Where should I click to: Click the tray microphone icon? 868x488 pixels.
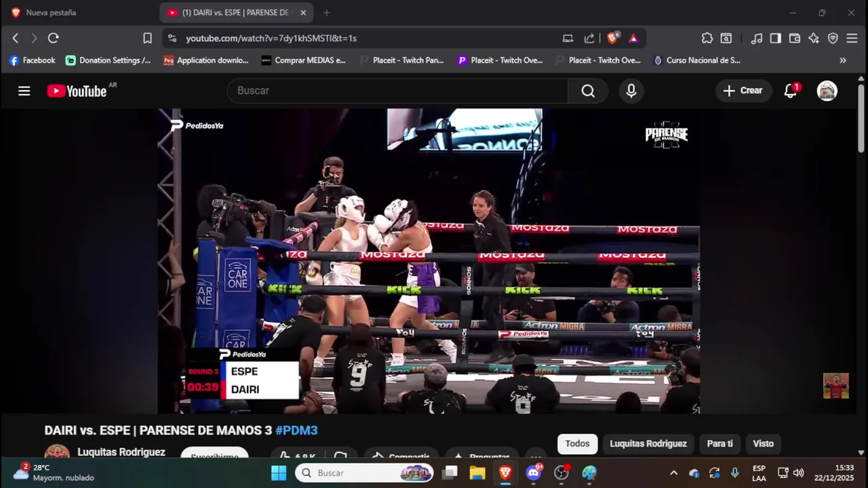point(734,473)
